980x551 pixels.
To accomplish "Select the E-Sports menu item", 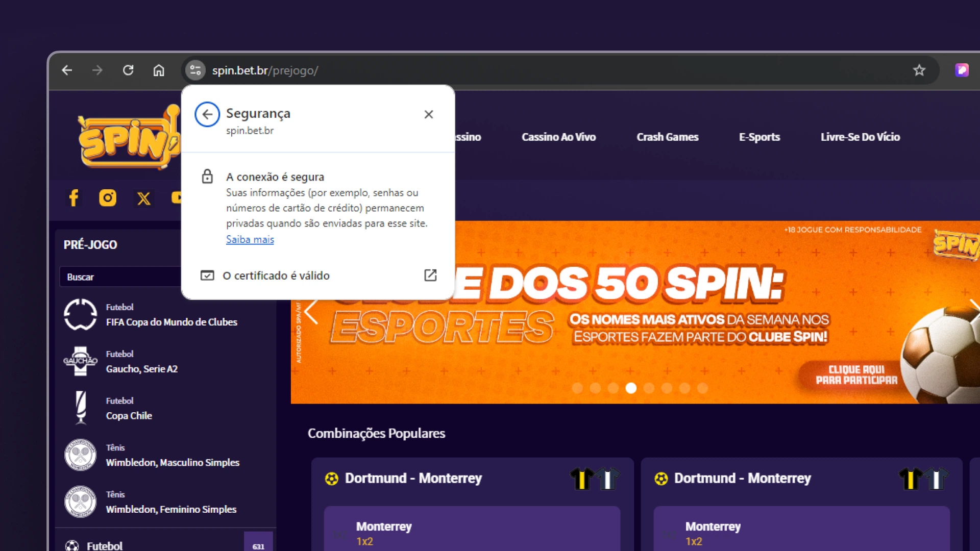I will pos(759,137).
